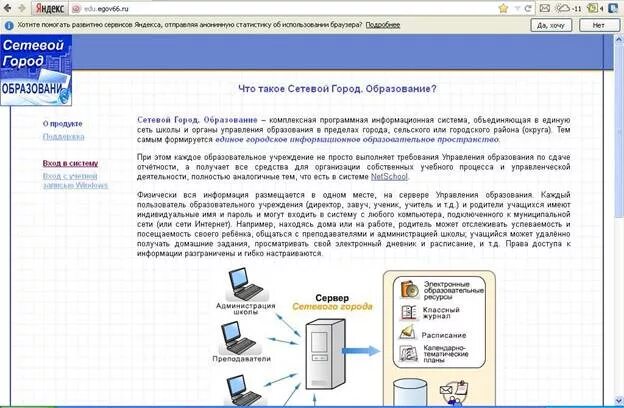Viewport: 624px width, 408px height.
Task: Reload the page with refresh icon
Action: tap(528, 8)
